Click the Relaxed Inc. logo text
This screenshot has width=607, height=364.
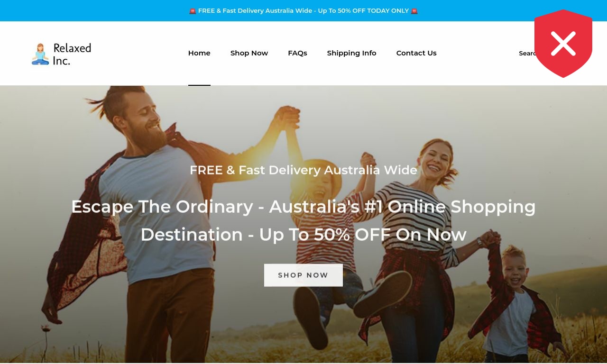click(72, 54)
